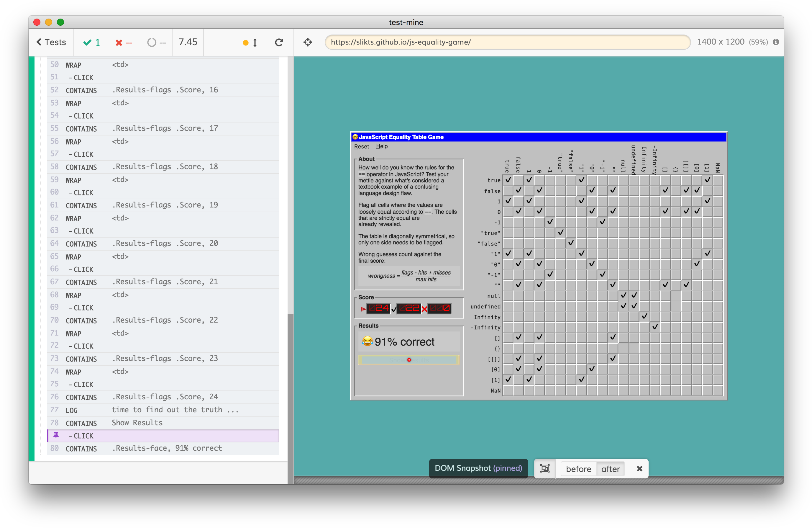The image size is (812, 528).
Task: Toggle the null vs true cell
Action: 508,295
